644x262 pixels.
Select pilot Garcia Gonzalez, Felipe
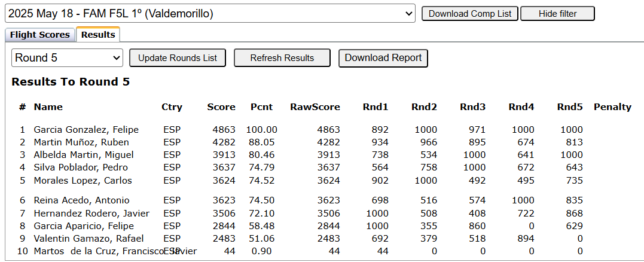click(86, 130)
